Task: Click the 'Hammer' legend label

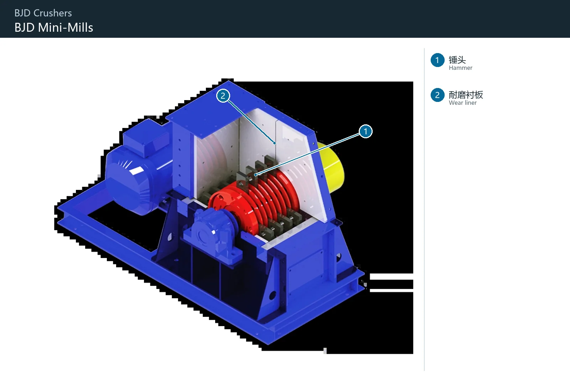Action: (x=460, y=68)
